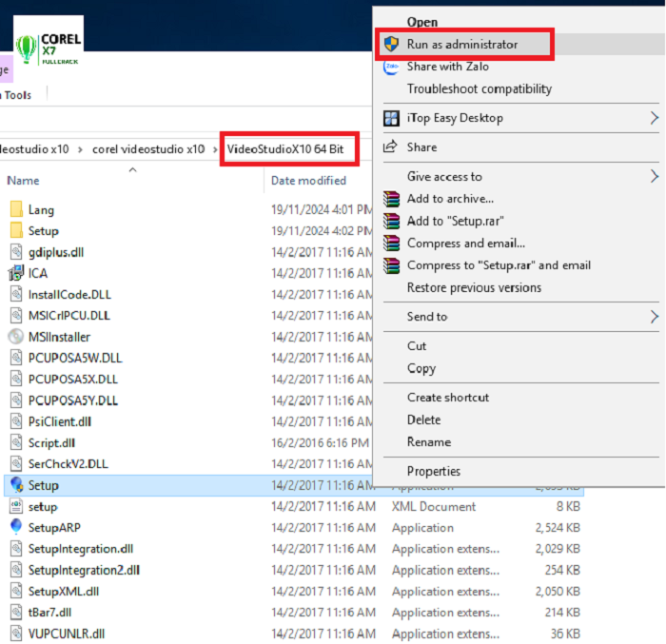Viewport: 666px width, 644px height.
Task: Click the iTop Easy Desktop icon
Action: 391,118
